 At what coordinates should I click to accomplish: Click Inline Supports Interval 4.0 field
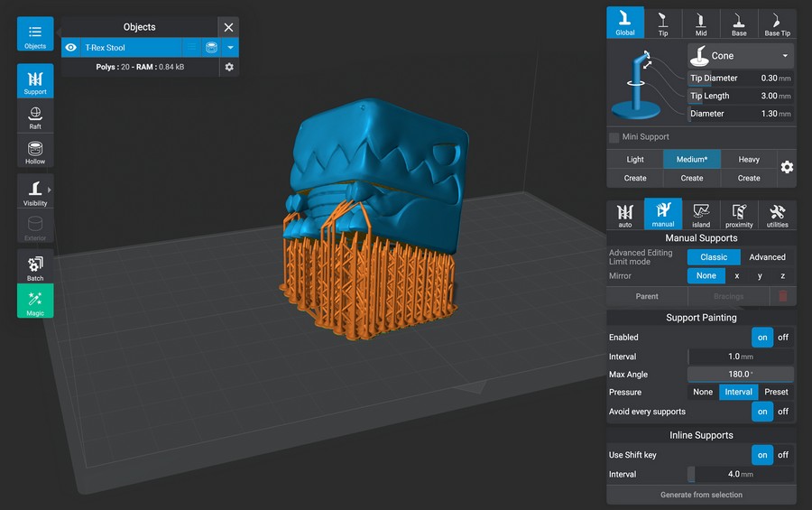(x=741, y=474)
